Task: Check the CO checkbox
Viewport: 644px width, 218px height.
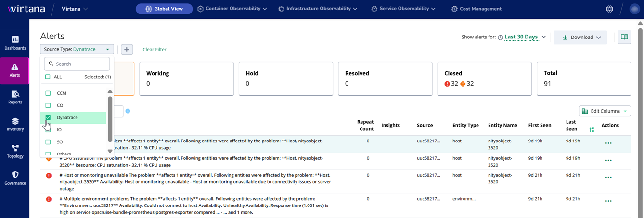Action: [48, 105]
